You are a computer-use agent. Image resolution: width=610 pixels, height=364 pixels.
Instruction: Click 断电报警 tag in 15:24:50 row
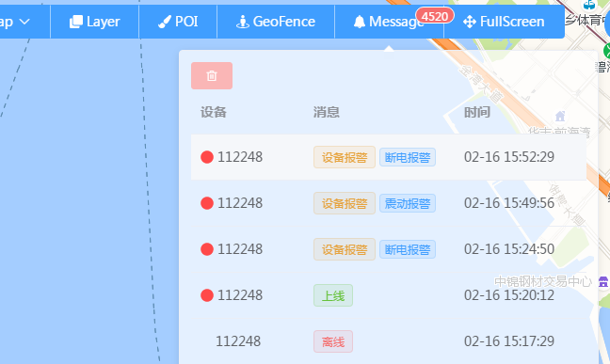[408, 249]
